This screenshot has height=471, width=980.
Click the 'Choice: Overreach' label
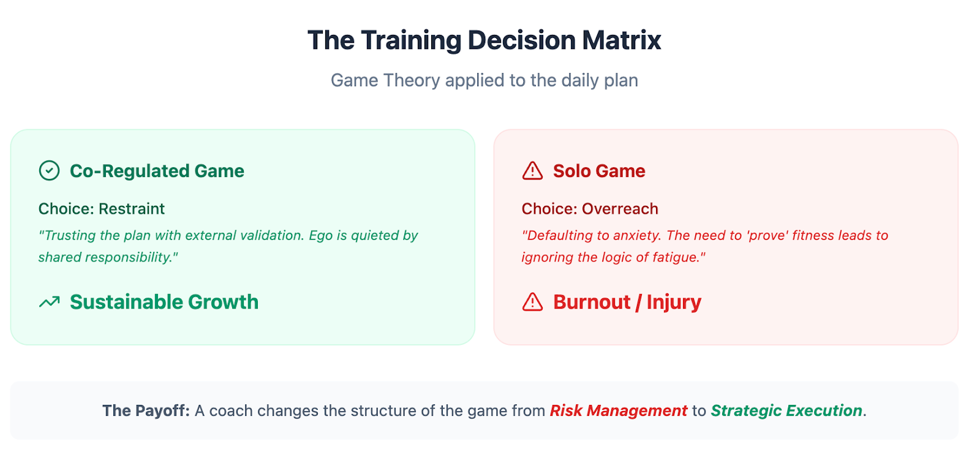(x=589, y=209)
